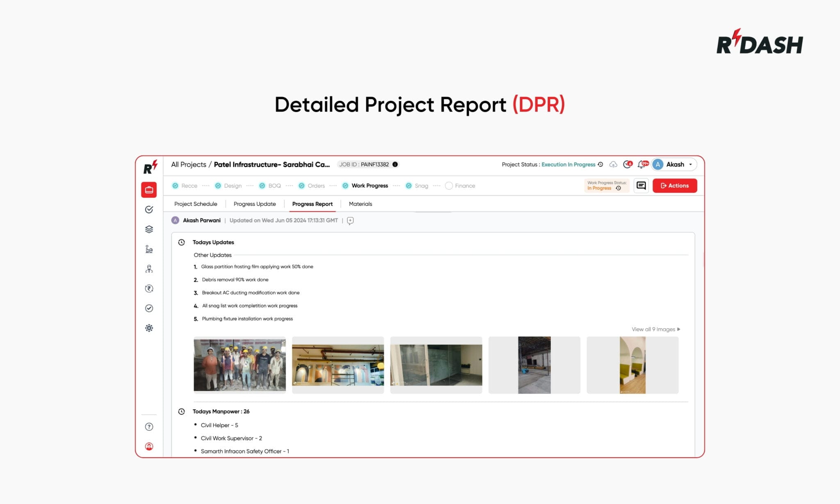Screen dimensions: 840x504
Task: Open the Layers/stack icon in sidebar
Action: tap(149, 229)
